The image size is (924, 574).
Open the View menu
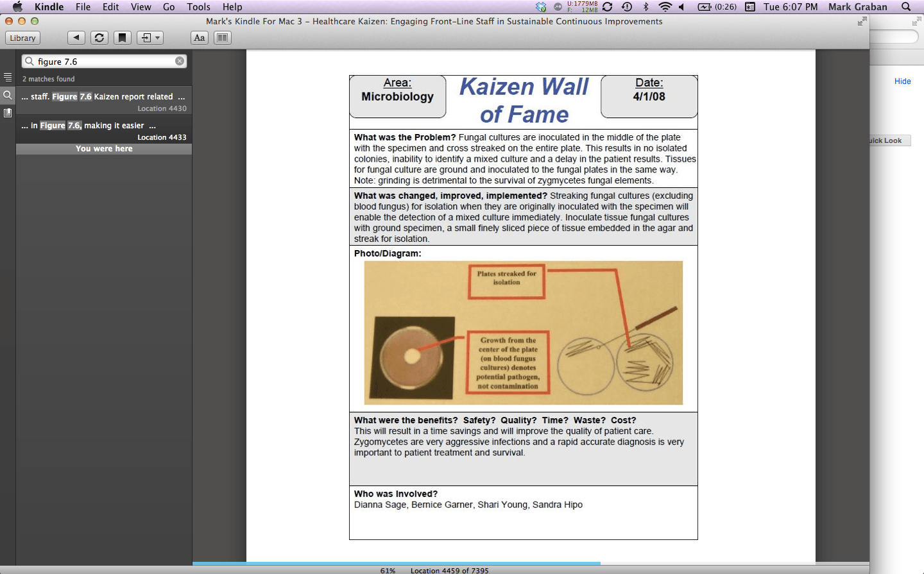(x=141, y=7)
